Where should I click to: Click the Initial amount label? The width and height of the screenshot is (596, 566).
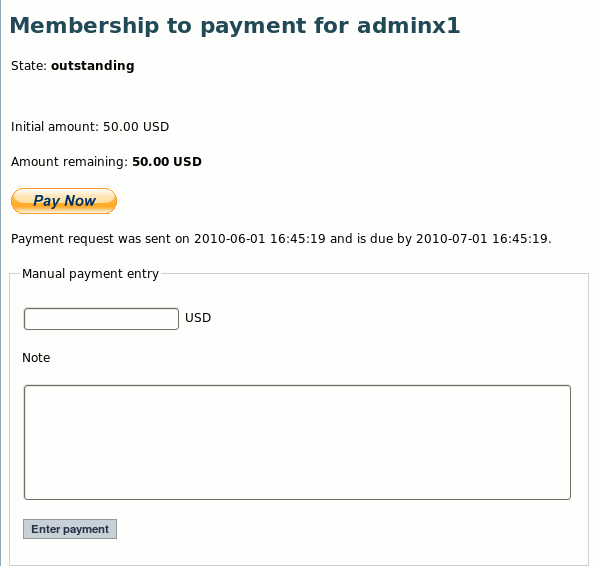pos(55,127)
